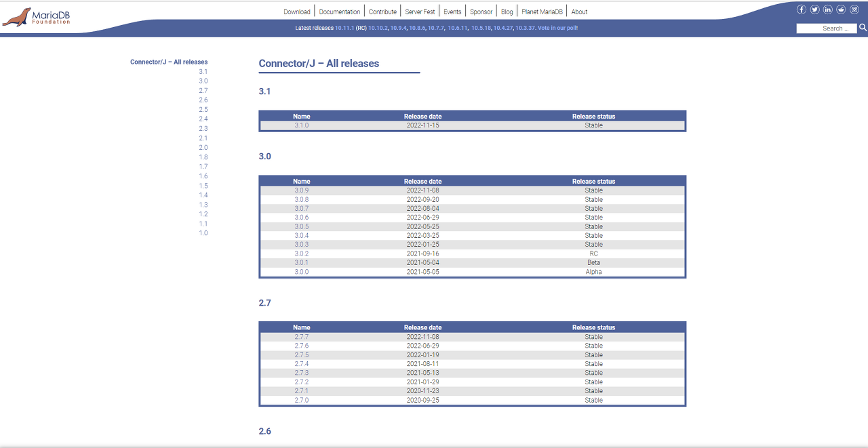This screenshot has height=448, width=868.
Task: Jump to 1.6 in the sidebar
Action: [203, 176]
